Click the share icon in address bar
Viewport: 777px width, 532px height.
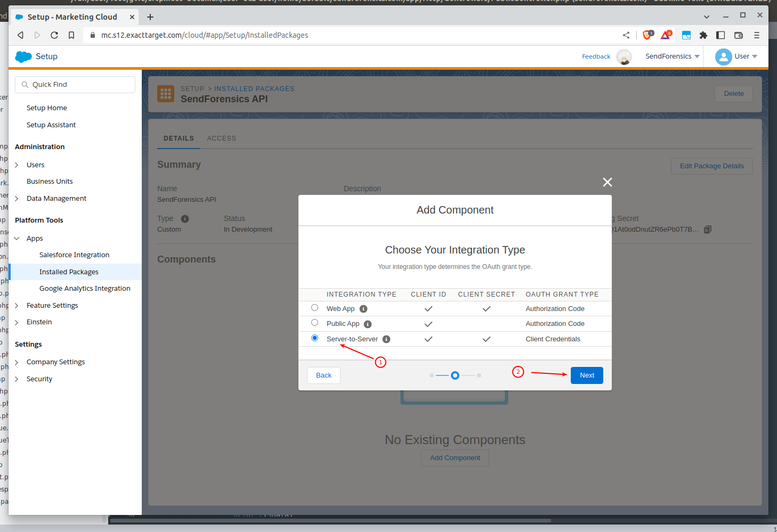[626, 35]
